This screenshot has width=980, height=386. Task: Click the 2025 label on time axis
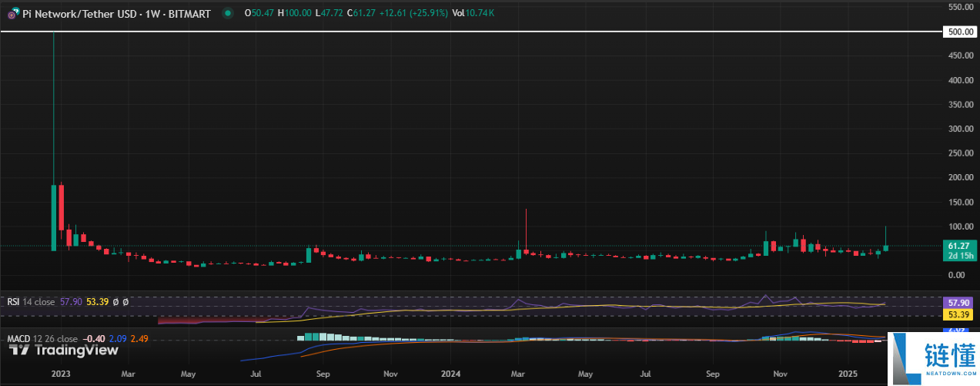pos(848,374)
